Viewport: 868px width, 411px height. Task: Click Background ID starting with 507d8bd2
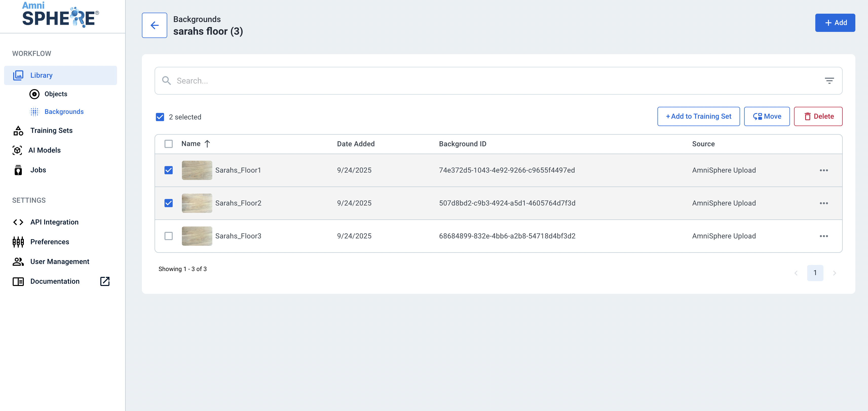[x=507, y=203]
